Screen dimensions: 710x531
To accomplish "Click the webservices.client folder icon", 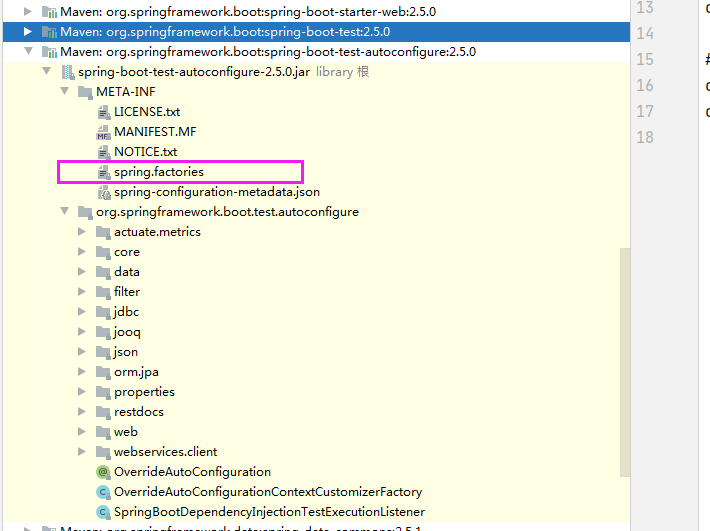I will tap(103, 452).
